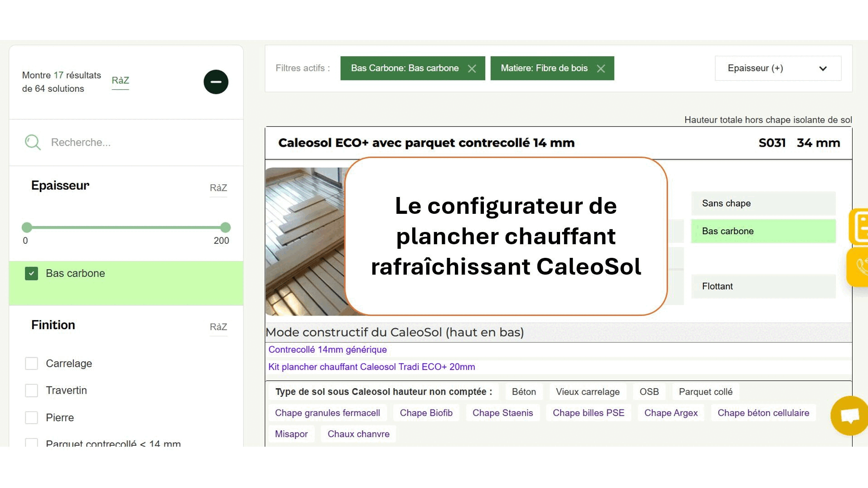Screen dimensions: 868x488
Task: Open Chape billes PSE link
Action: 588,413
